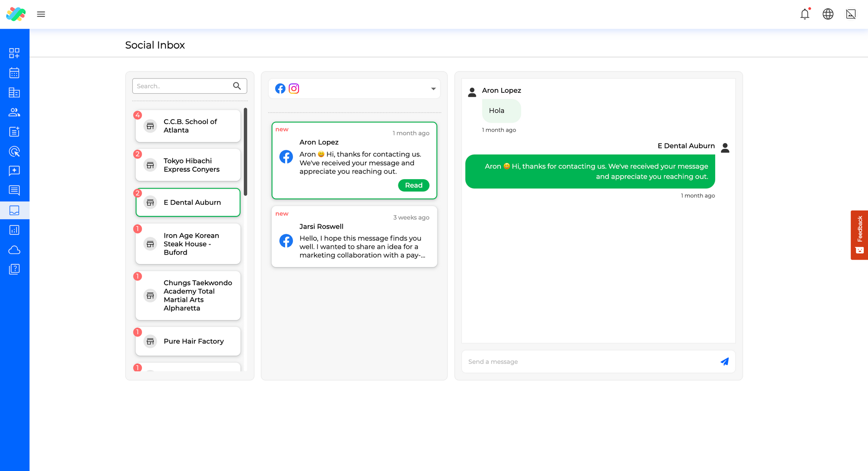Click inside the Send a message field
The width and height of the screenshot is (868, 471).
click(x=564, y=361)
